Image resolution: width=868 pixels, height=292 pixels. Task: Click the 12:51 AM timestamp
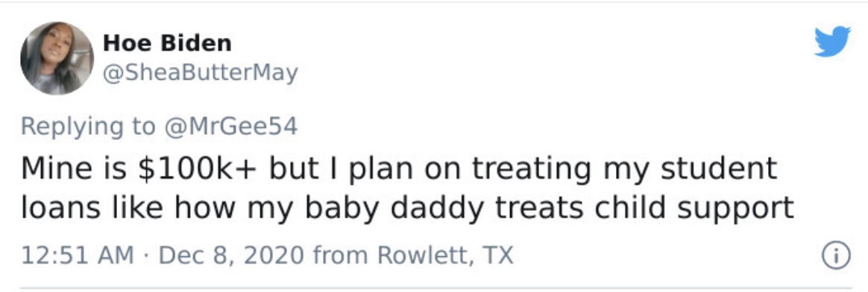(78, 256)
